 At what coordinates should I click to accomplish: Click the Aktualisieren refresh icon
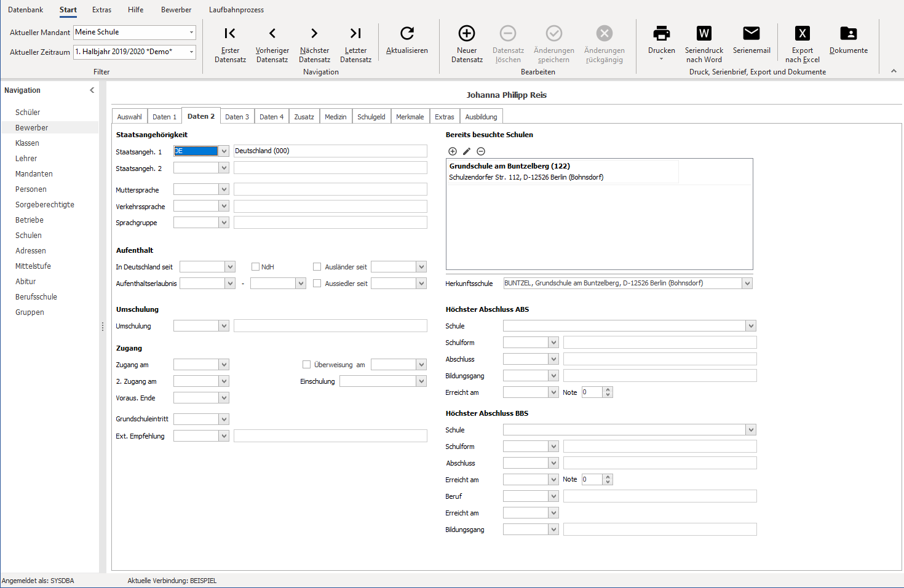point(406,33)
